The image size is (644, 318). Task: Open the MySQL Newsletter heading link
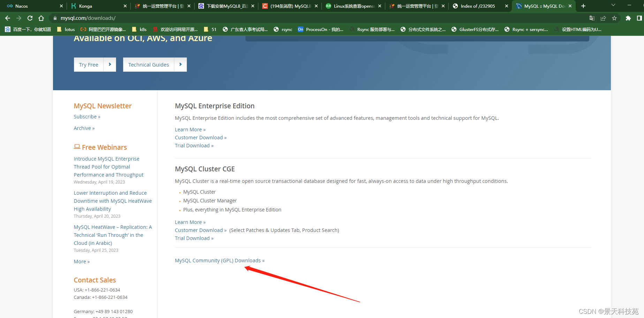click(x=103, y=106)
